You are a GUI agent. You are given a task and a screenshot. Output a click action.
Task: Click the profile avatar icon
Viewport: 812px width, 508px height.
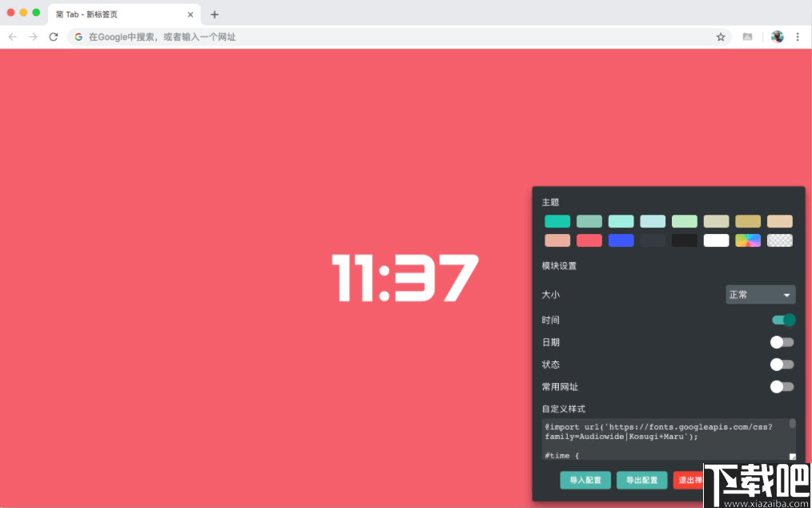(x=778, y=36)
